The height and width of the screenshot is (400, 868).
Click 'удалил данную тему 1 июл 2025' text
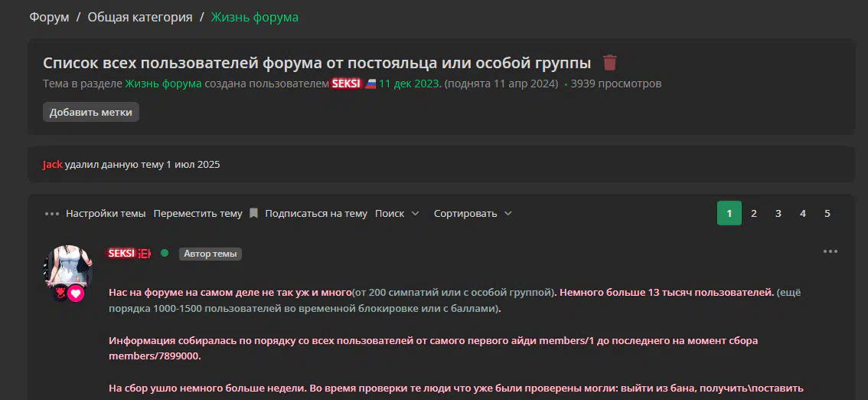(142, 165)
